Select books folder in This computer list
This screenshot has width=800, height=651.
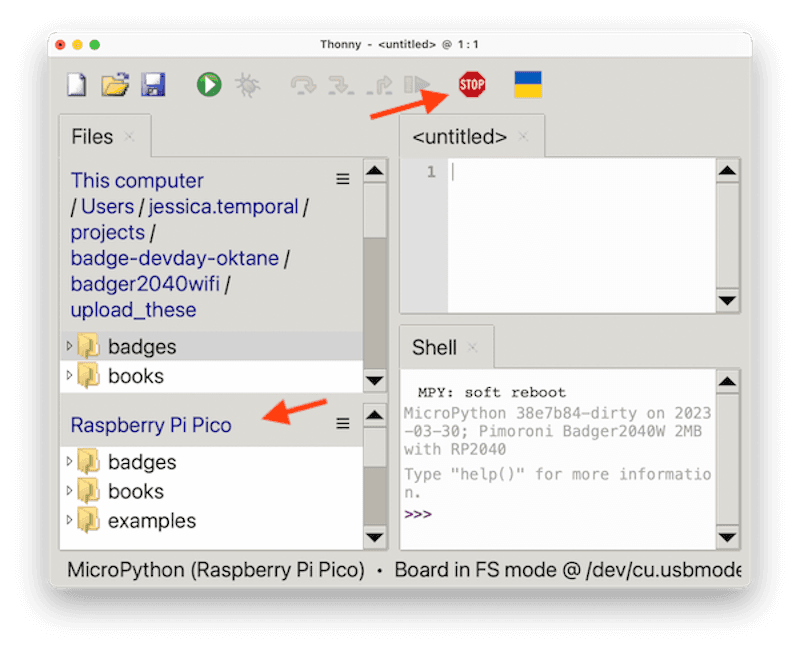click(211, 376)
